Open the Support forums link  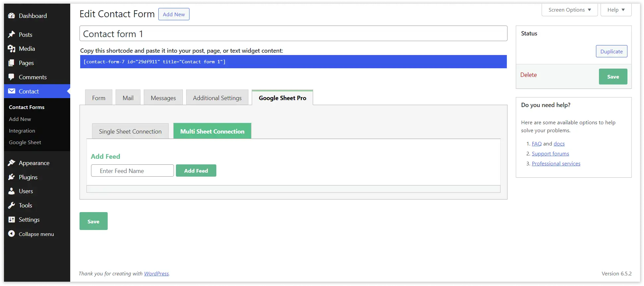coord(550,154)
